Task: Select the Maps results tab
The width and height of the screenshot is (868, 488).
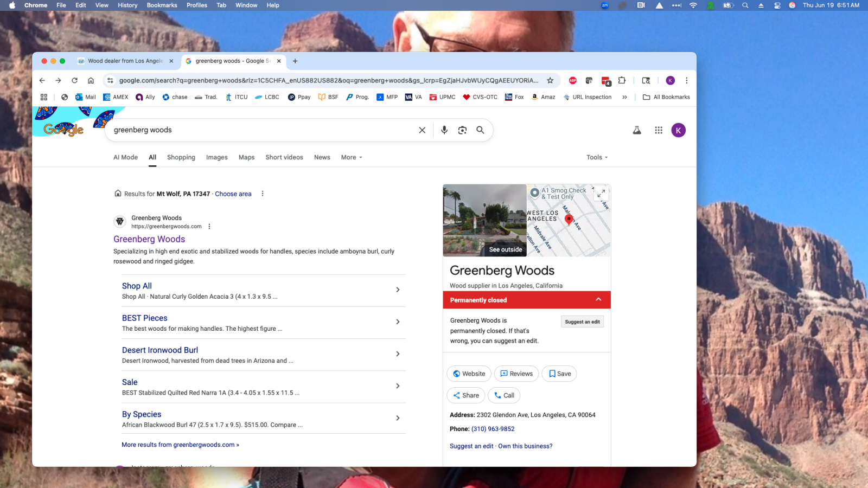Action: [246, 157]
